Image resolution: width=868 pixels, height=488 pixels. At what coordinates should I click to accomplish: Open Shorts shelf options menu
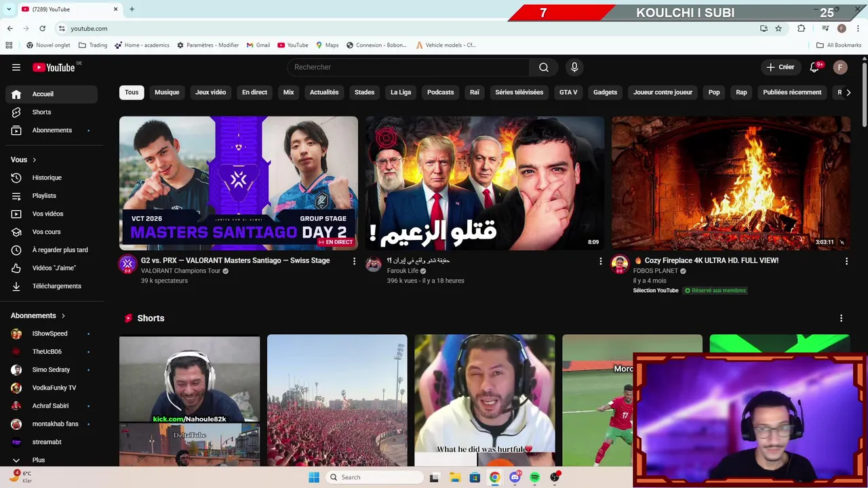pyautogui.click(x=841, y=318)
